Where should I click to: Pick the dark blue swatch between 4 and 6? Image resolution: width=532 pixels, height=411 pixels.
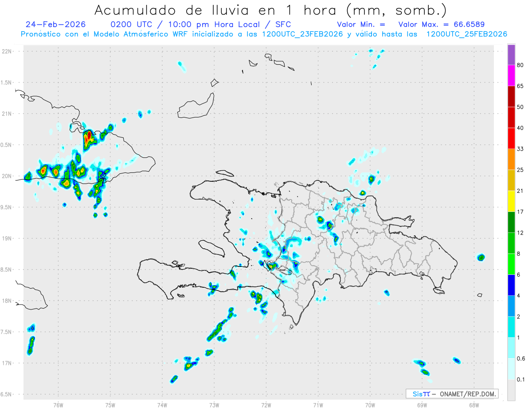511,285
